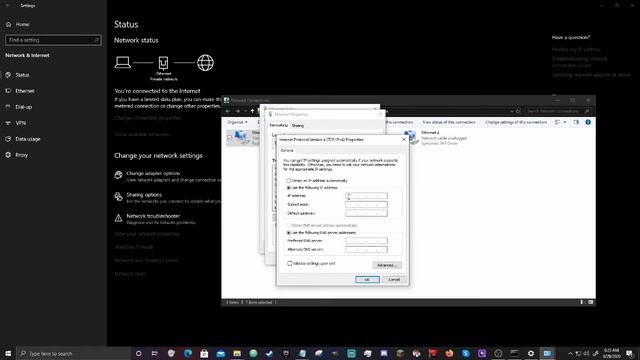The height and width of the screenshot is (360, 640).
Task: Open Dial-up section in Settings sidebar
Action: [23, 107]
